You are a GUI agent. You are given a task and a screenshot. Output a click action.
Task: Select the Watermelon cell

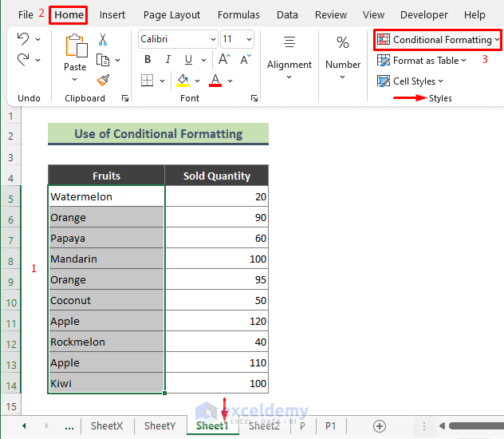pos(106,196)
